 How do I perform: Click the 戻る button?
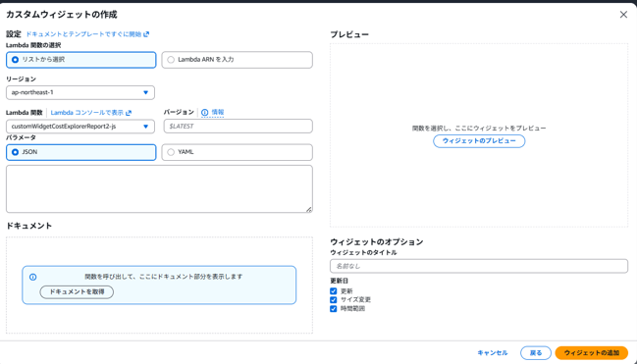pos(536,352)
